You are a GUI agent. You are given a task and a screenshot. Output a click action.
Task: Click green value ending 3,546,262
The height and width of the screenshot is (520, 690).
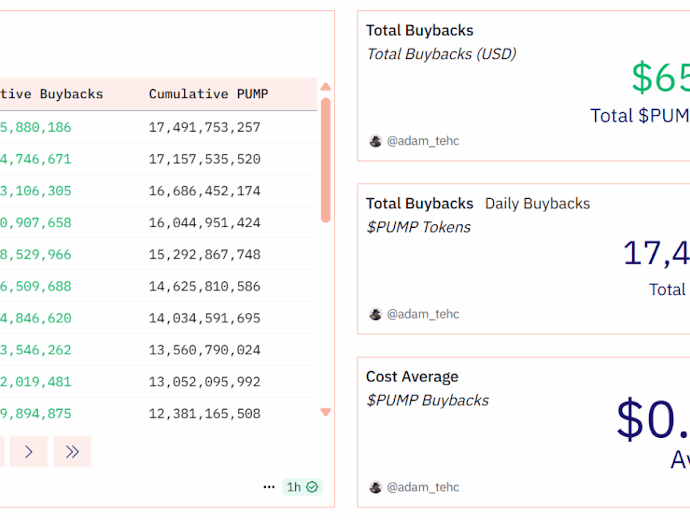pyautogui.click(x=36, y=350)
